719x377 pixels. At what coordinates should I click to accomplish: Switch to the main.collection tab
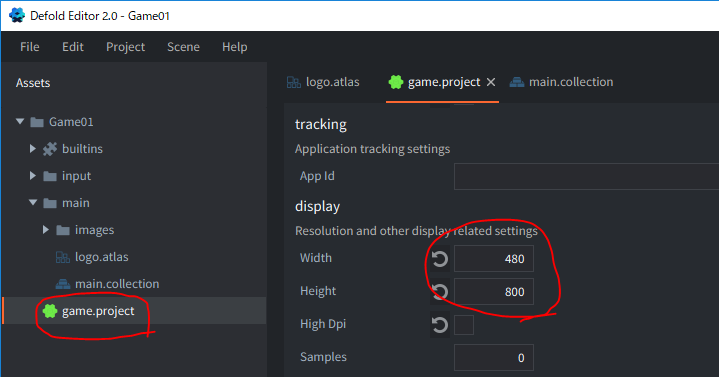tap(561, 82)
